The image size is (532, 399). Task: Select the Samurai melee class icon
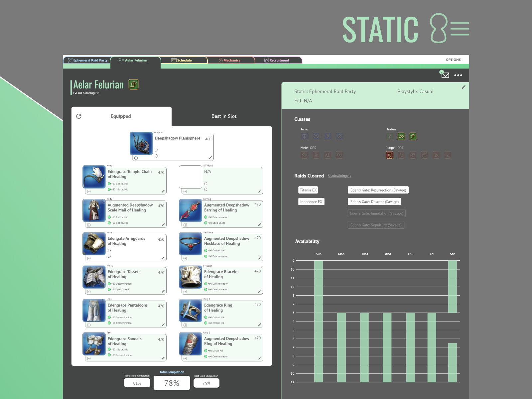click(339, 155)
